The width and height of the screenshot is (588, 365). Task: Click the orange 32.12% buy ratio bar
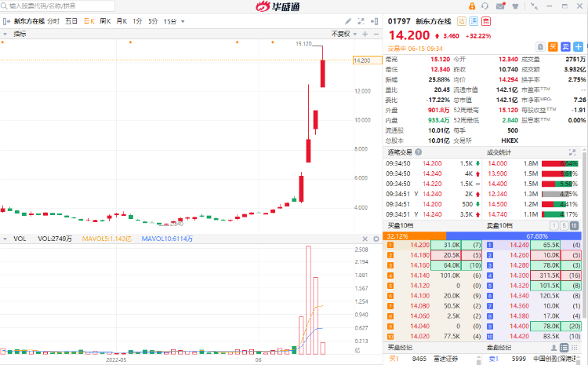[x=415, y=236]
